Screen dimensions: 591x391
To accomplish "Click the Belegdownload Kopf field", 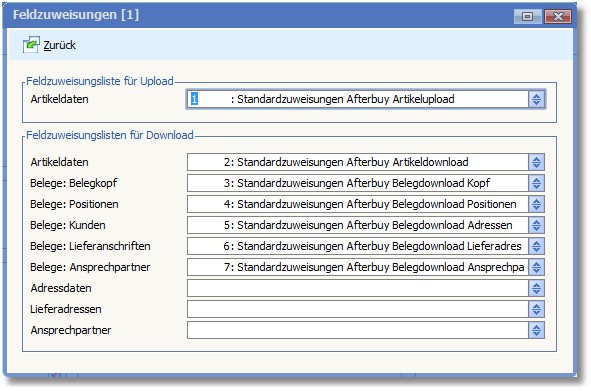I will (358, 183).
